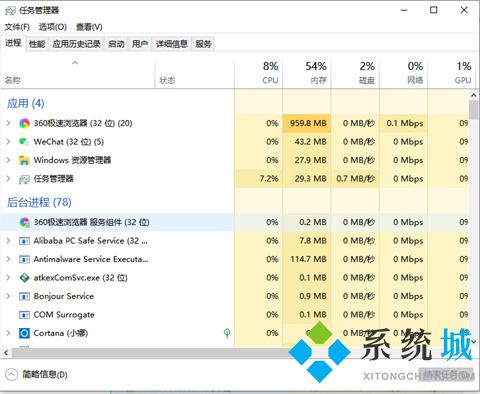Select the COM Surrogate row name

point(64,315)
